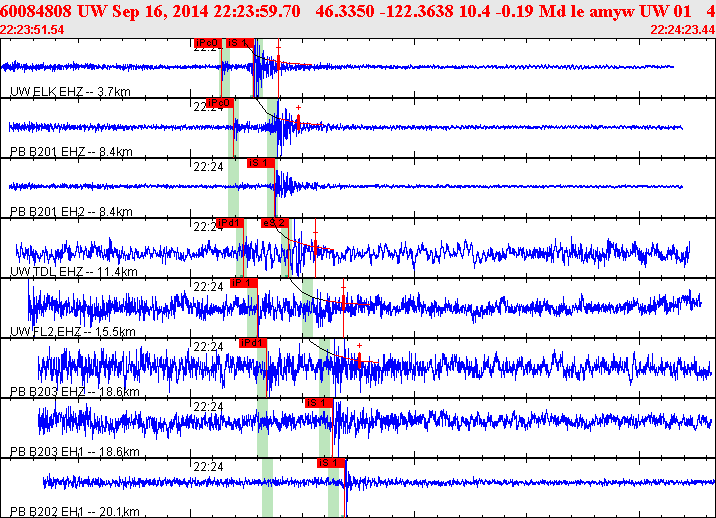Select the S pick flag on UW ELK EHZ trace
This screenshot has width=716, height=518.
239,43
